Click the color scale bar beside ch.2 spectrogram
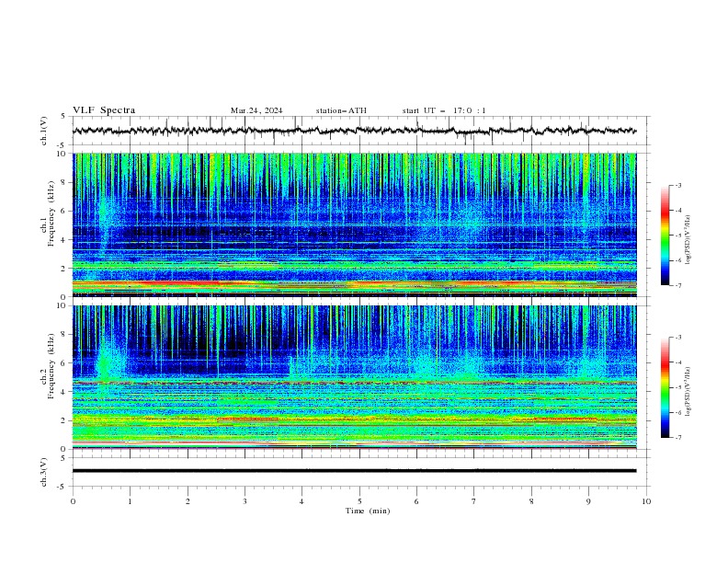Image resolution: width=728 pixels, height=563 pixels. click(665, 387)
